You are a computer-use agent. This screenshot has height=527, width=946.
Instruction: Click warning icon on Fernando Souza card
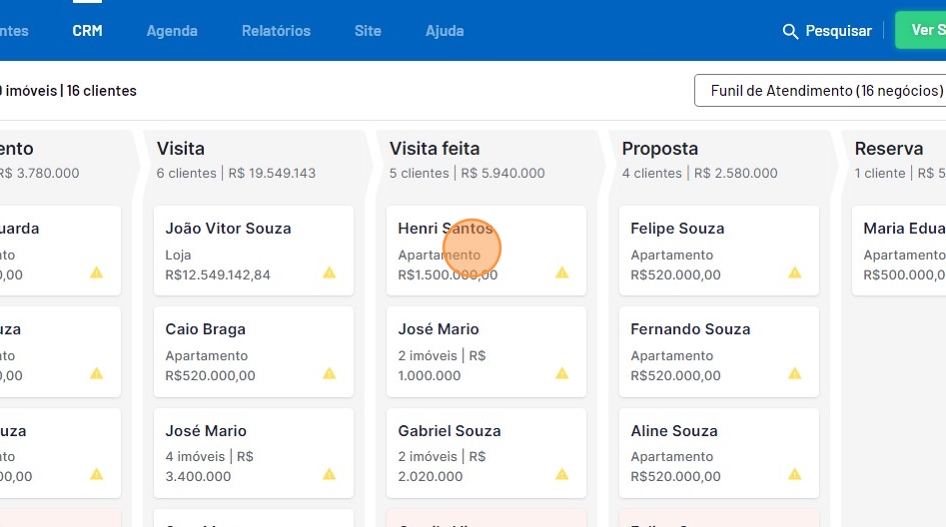click(794, 373)
